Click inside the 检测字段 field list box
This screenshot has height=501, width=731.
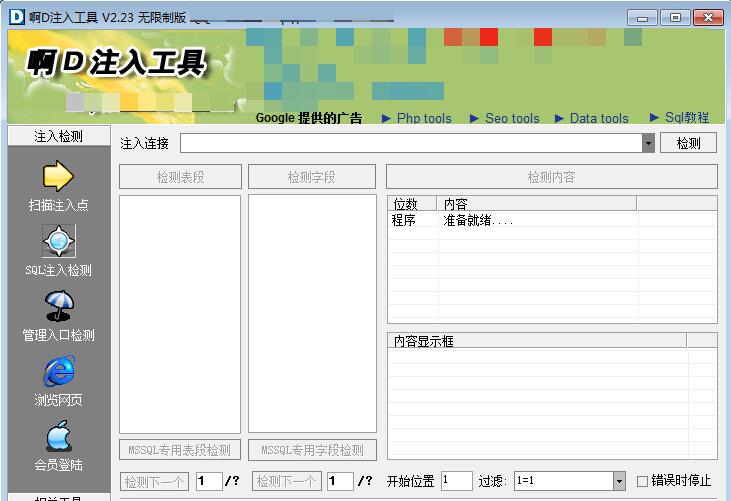(x=312, y=314)
